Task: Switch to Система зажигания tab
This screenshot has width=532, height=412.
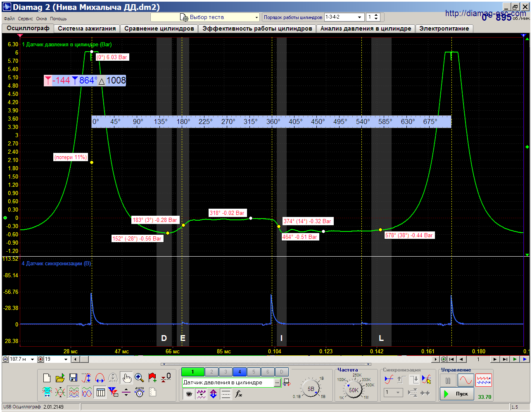Action: [87, 29]
